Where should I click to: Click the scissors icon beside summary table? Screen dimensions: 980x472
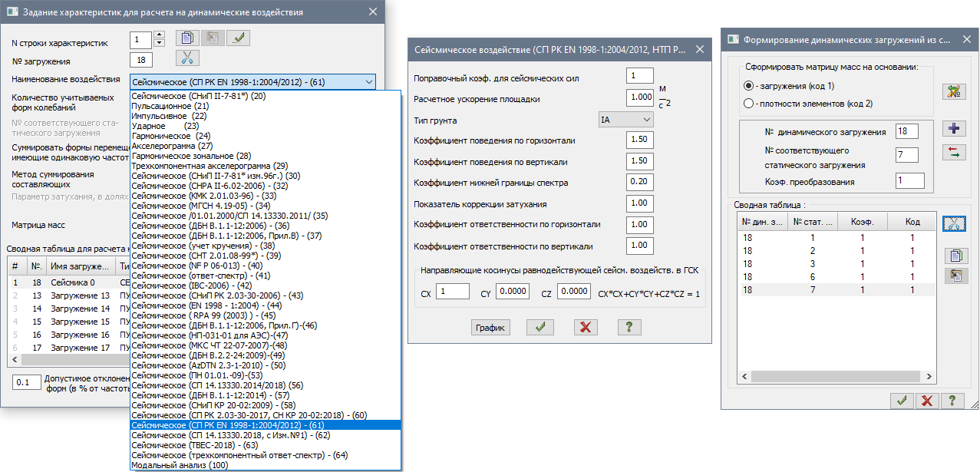pyautogui.click(x=954, y=223)
